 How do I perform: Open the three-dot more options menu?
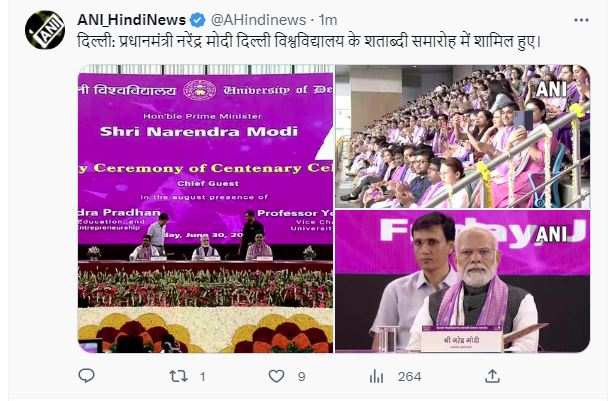581,20
